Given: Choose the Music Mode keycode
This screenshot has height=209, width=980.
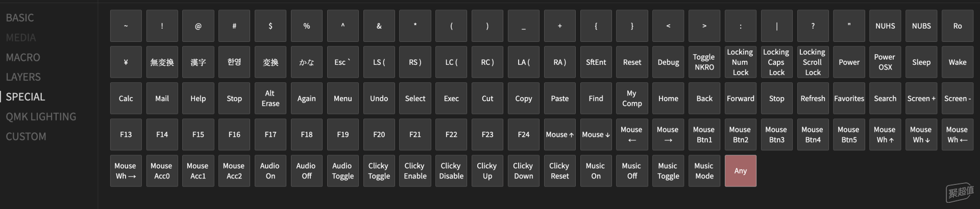Looking at the screenshot, I should click(704, 171).
